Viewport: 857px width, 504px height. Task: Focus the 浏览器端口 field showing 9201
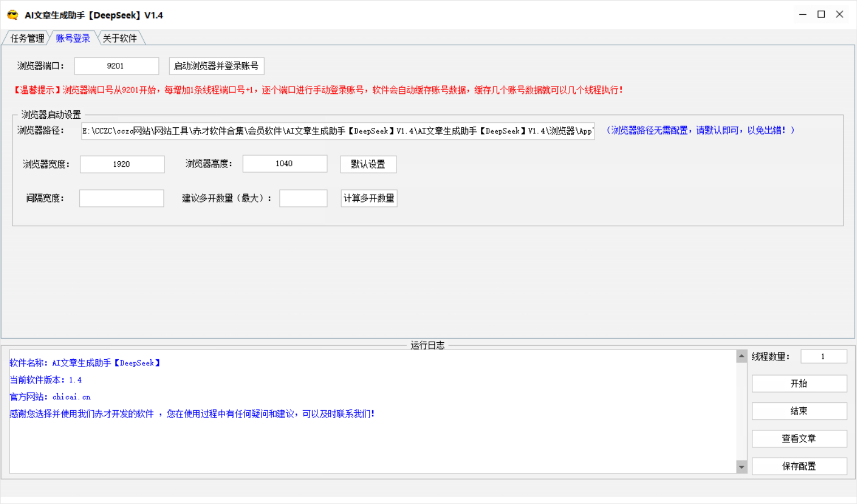tap(117, 66)
